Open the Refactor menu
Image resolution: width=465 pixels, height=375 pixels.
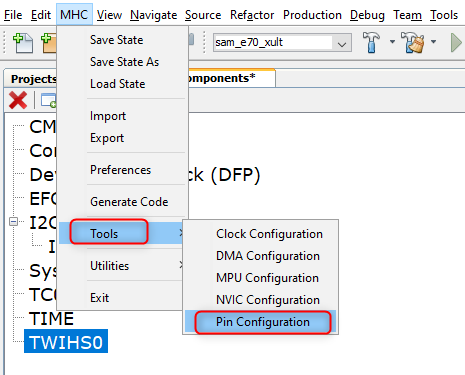click(x=252, y=15)
